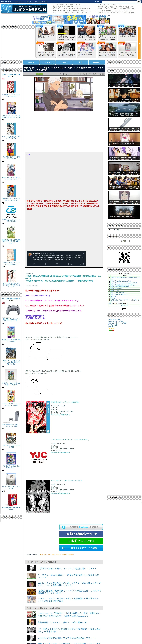The height and width of the screenshot is (644, 142).
Task: Share article via the Twitter つぶやく button
Action: 81,527
